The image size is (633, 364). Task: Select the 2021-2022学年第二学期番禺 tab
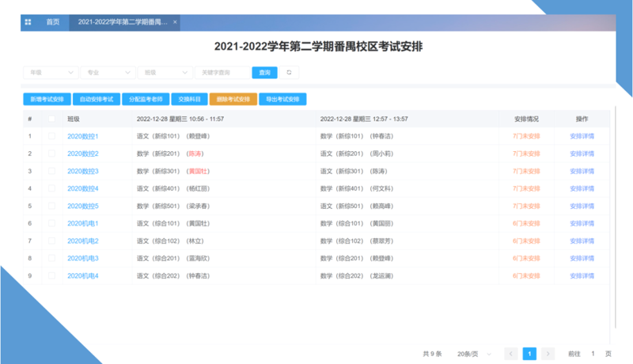click(x=123, y=22)
